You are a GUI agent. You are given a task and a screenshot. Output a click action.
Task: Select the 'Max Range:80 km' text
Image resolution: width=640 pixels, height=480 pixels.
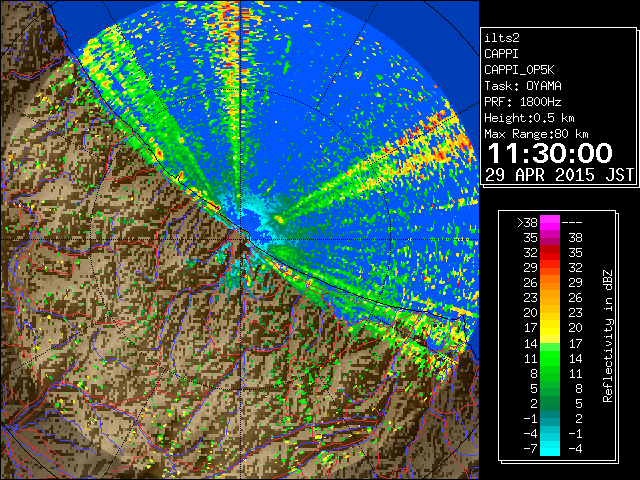536,134
